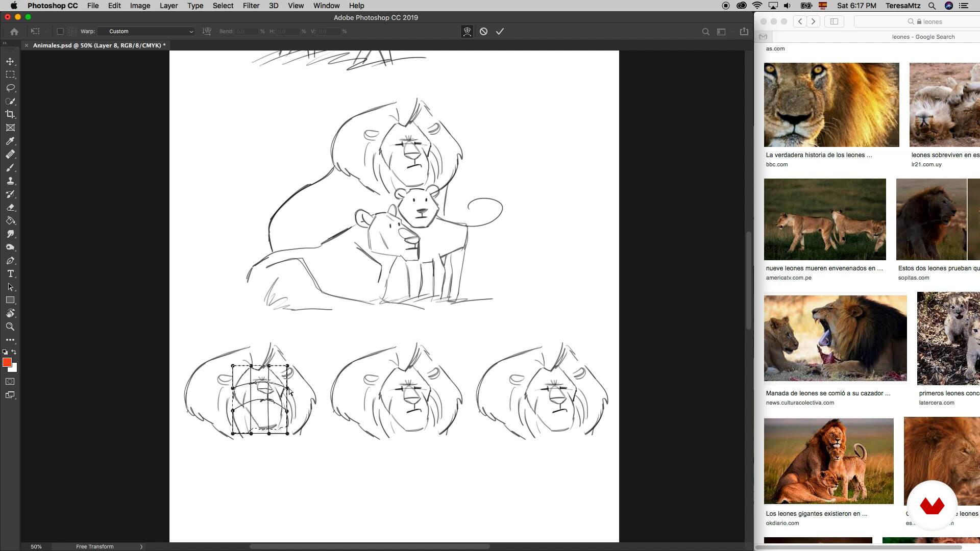
Task: Open the Warp style dropdown
Action: [146, 31]
